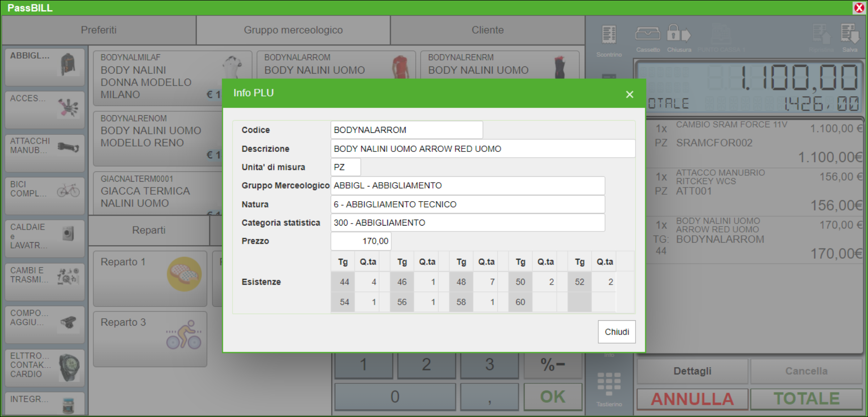Screen dimensions: 868x417
Task: Select the ACCES... category tile
Action: point(45,109)
